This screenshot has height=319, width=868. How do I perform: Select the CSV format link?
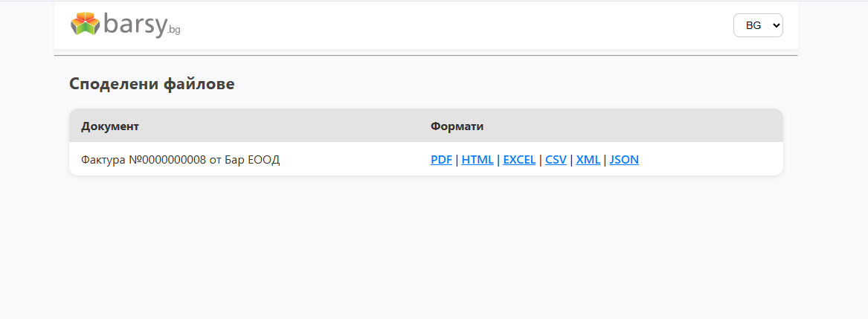(556, 160)
